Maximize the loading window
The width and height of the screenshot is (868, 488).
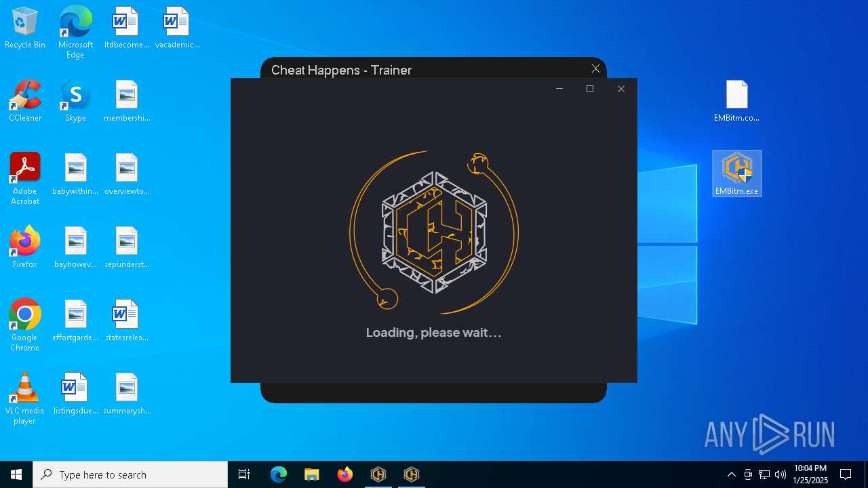pos(590,89)
